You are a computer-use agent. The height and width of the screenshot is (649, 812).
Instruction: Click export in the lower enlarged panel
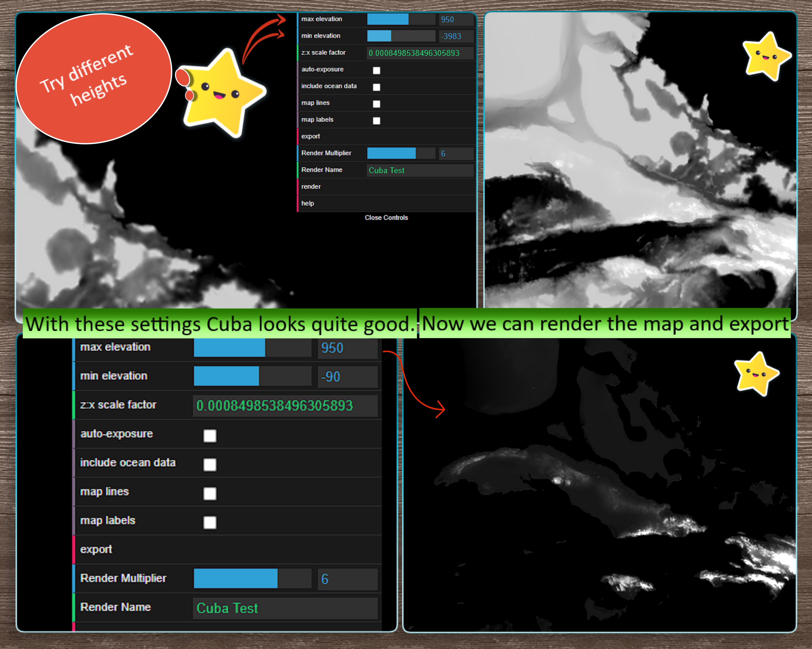click(96, 549)
